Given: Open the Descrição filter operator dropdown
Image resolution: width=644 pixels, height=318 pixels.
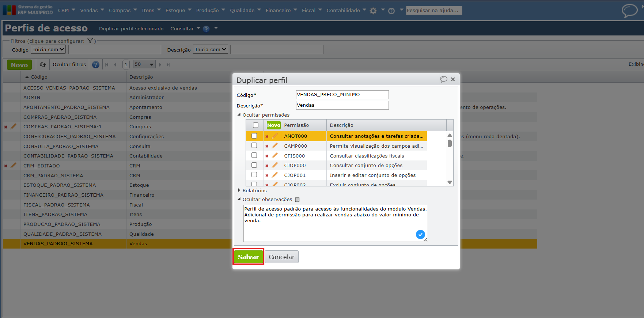Looking at the screenshot, I should coord(211,49).
